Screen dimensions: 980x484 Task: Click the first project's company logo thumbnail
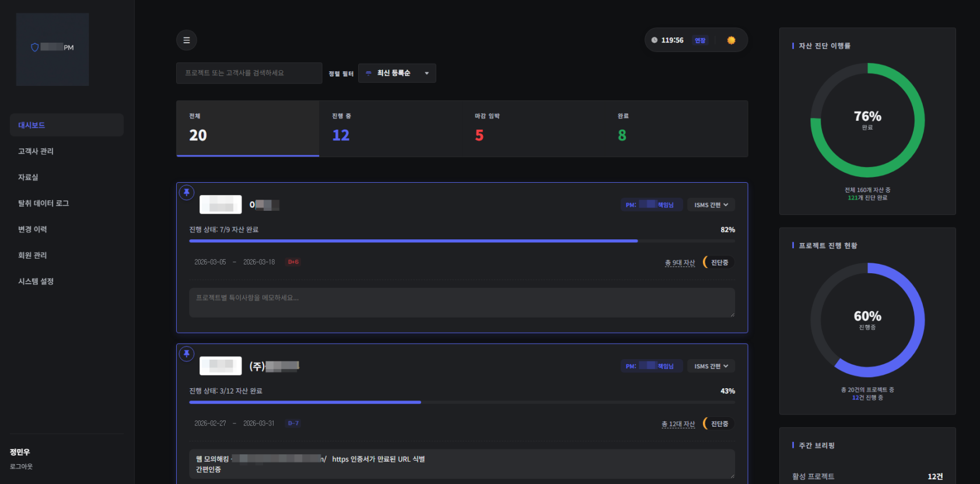[220, 205]
